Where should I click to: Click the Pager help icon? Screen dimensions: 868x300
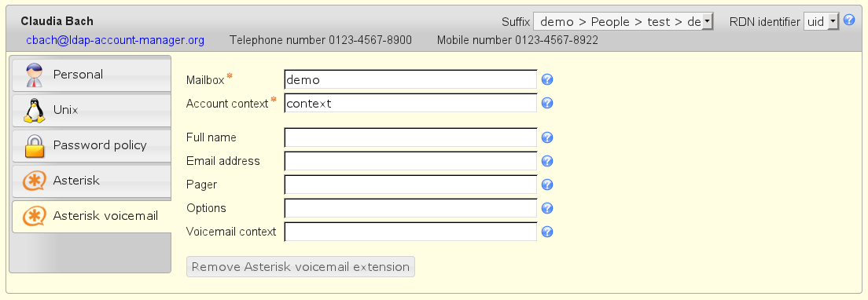(547, 185)
